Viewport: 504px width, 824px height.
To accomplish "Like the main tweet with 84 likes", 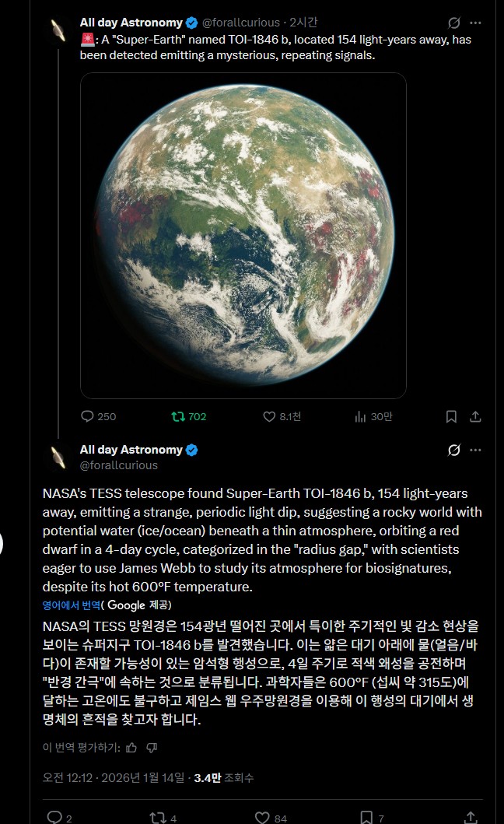I will point(262,817).
